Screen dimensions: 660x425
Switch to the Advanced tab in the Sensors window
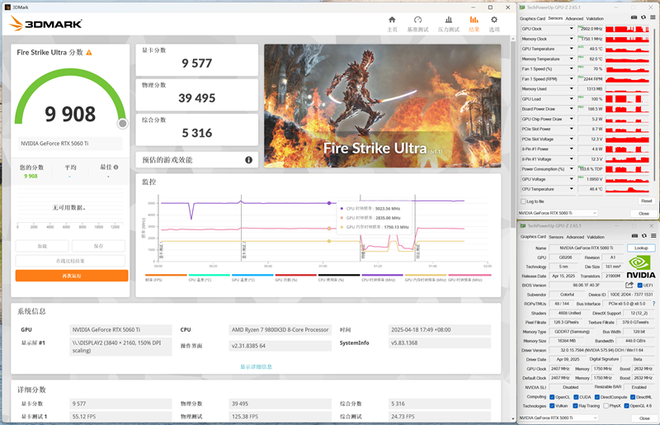[x=576, y=18]
